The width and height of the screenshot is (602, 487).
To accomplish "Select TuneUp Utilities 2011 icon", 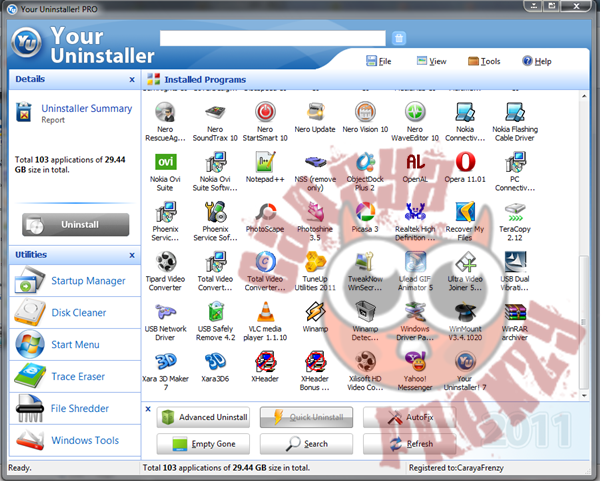I will [x=315, y=262].
